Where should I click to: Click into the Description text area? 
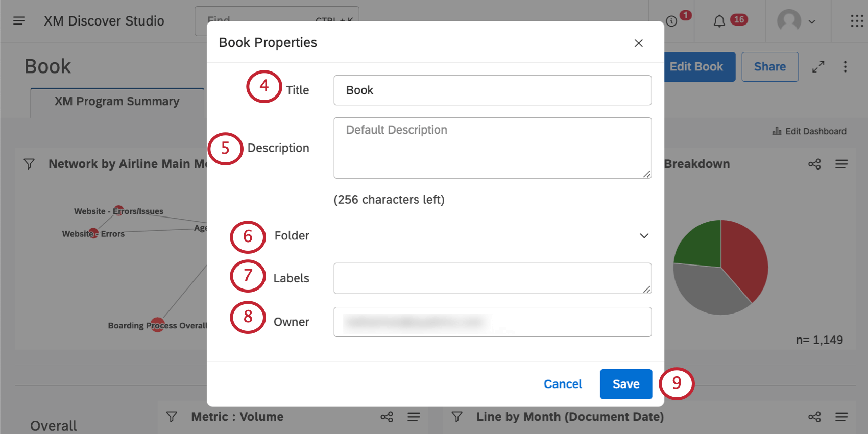click(492, 148)
